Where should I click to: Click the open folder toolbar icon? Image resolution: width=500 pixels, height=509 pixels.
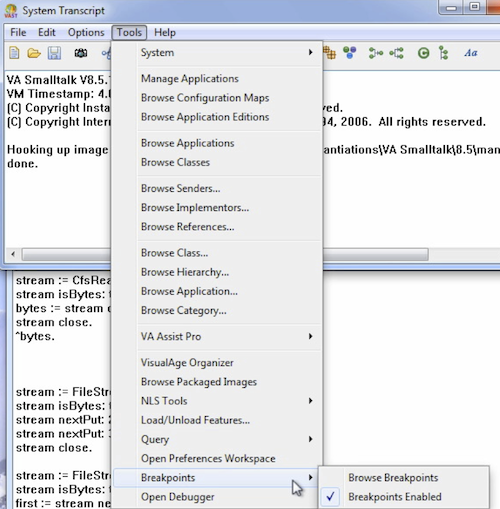click(x=34, y=53)
